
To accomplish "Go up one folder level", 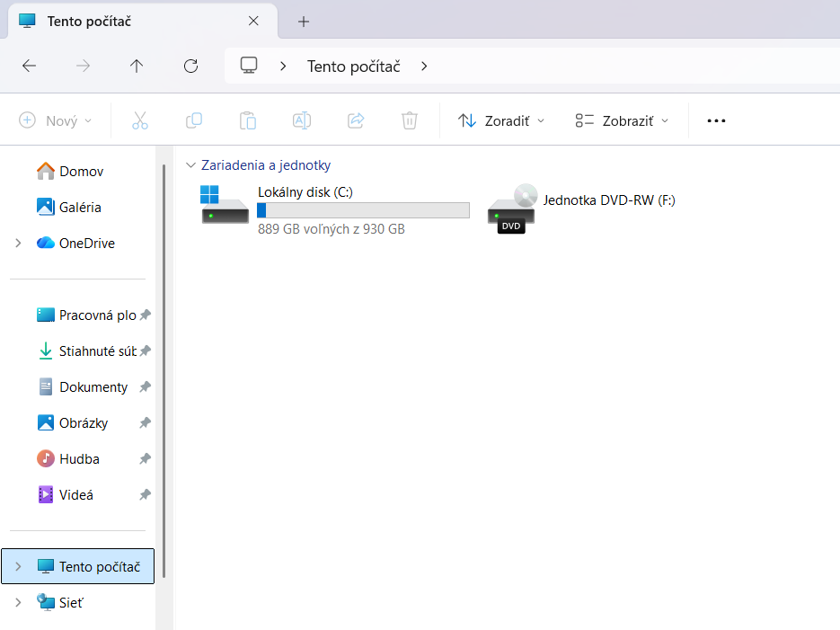I will [x=137, y=66].
